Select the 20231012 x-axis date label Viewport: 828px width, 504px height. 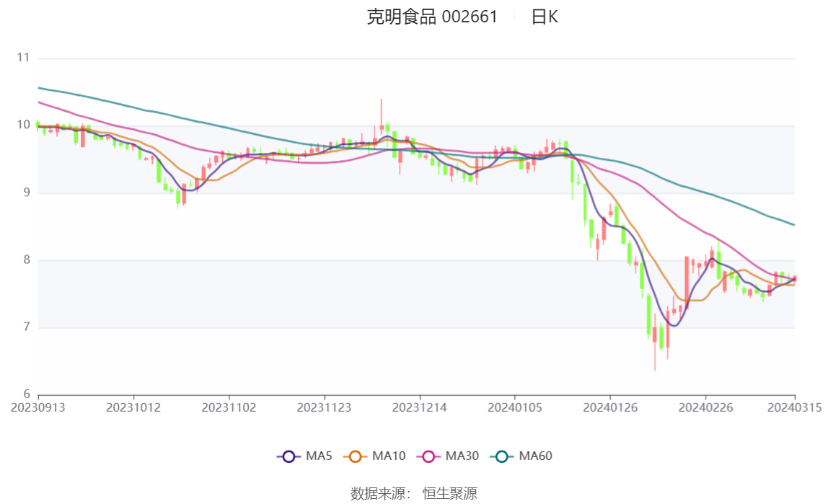tap(133, 408)
